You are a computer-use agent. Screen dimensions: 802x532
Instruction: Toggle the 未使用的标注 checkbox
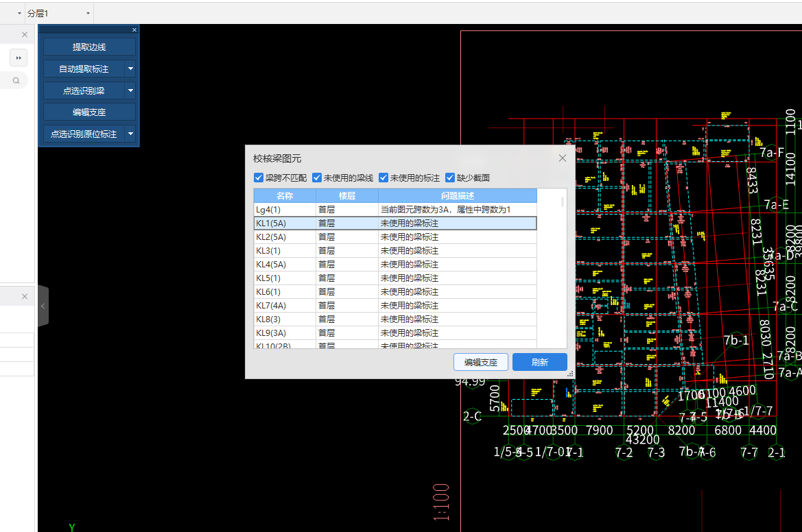(x=384, y=178)
